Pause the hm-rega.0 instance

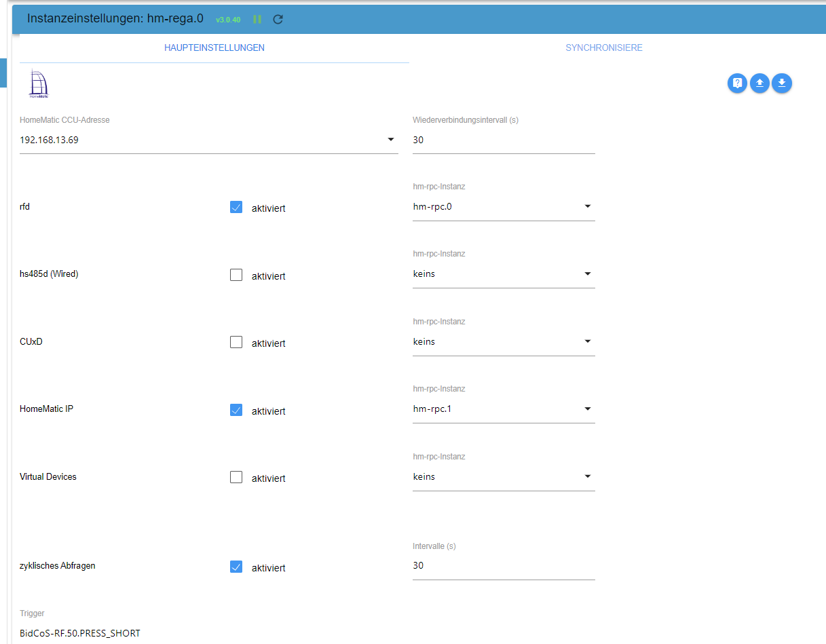[257, 19]
